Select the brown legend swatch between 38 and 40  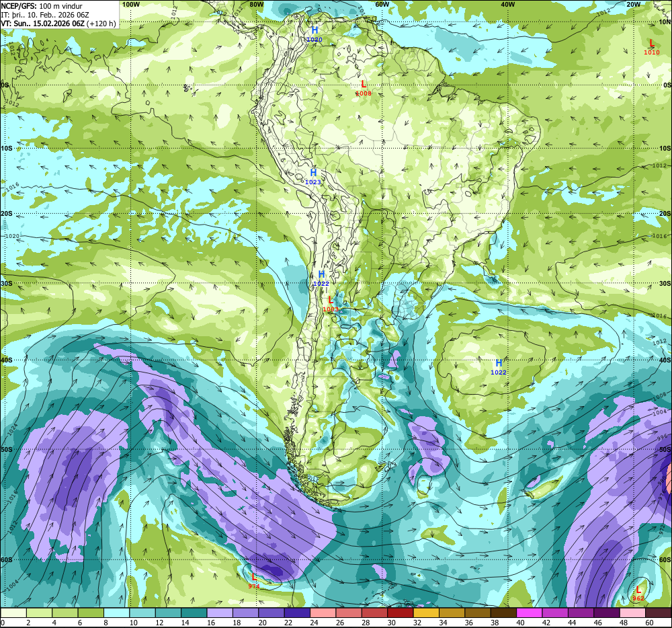pyautogui.click(x=503, y=613)
